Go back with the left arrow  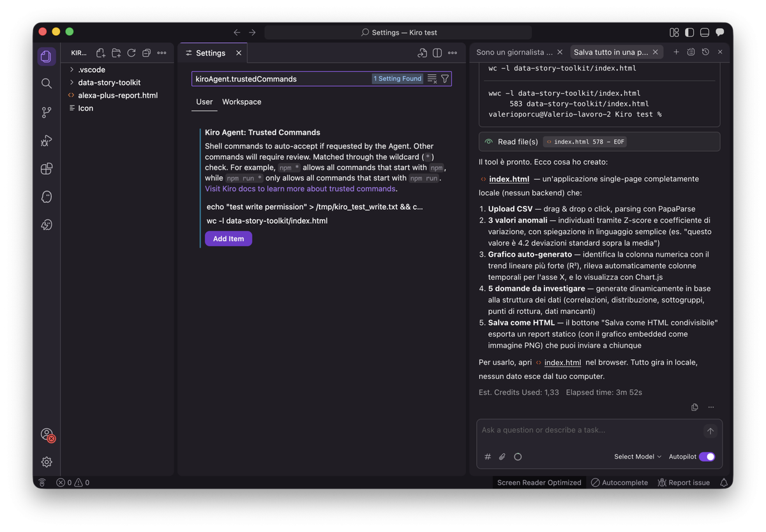237,32
